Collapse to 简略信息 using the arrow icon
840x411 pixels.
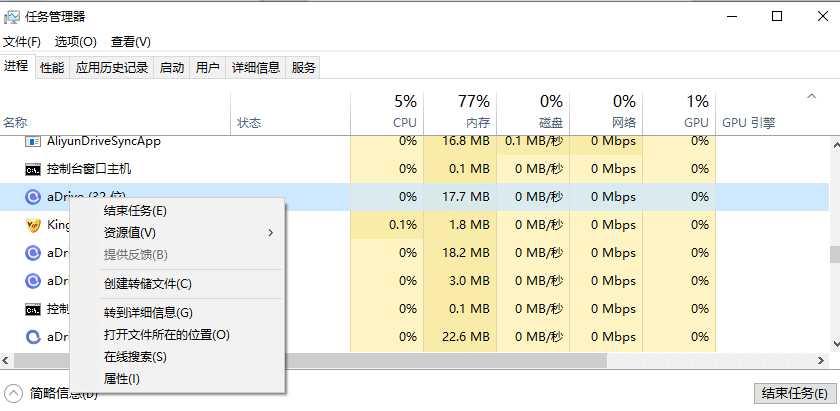[14, 393]
